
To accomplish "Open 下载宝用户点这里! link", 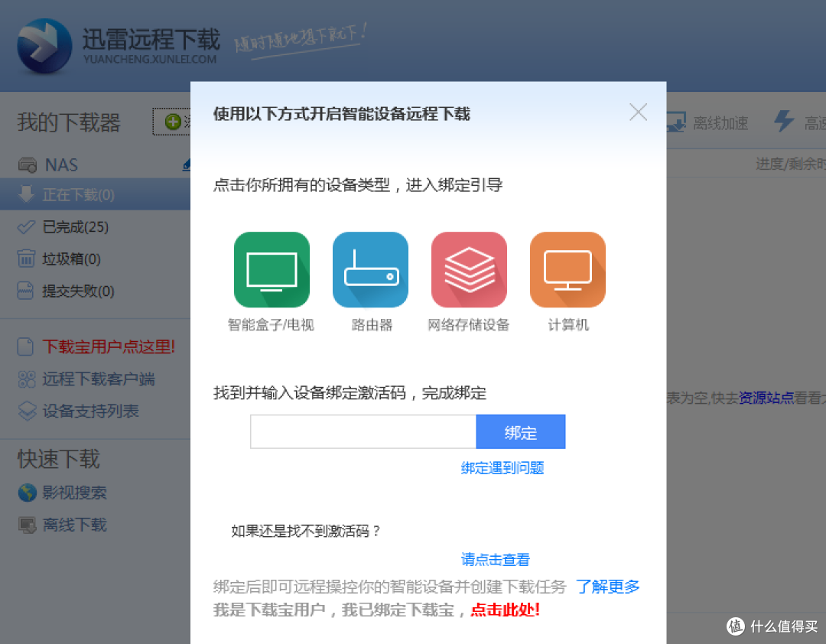I will click(109, 346).
